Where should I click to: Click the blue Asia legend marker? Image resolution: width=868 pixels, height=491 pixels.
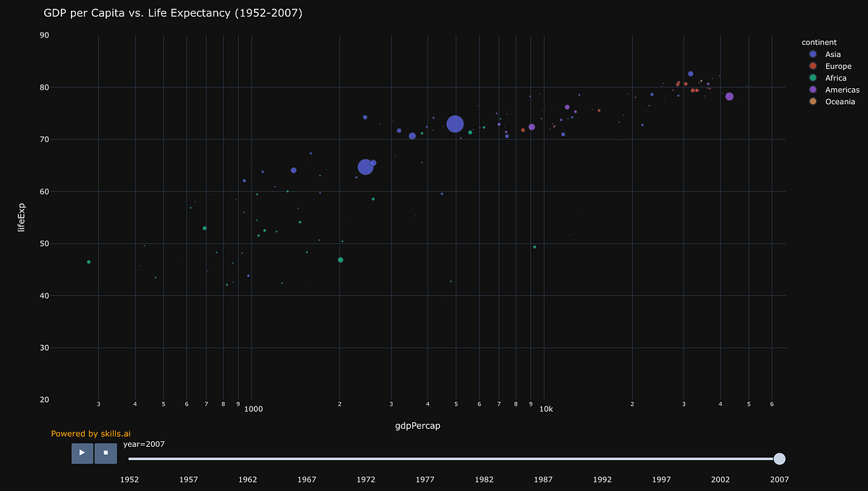coord(812,54)
